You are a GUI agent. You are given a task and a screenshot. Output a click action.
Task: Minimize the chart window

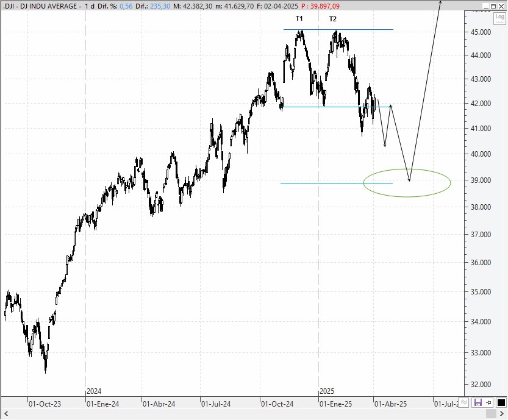[x=485, y=6]
